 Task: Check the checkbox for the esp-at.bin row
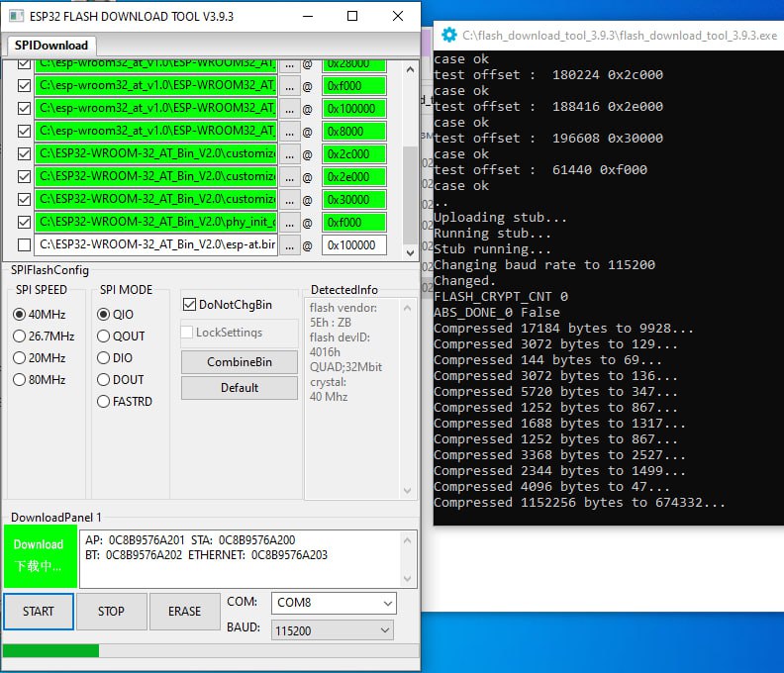pyautogui.click(x=24, y=245)
